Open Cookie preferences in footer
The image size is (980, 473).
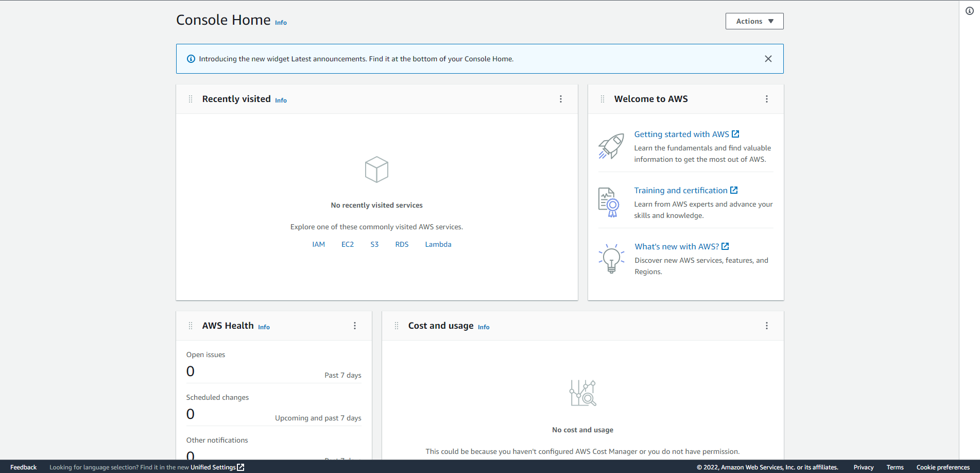pyautogui.click(x=943, y=467)
